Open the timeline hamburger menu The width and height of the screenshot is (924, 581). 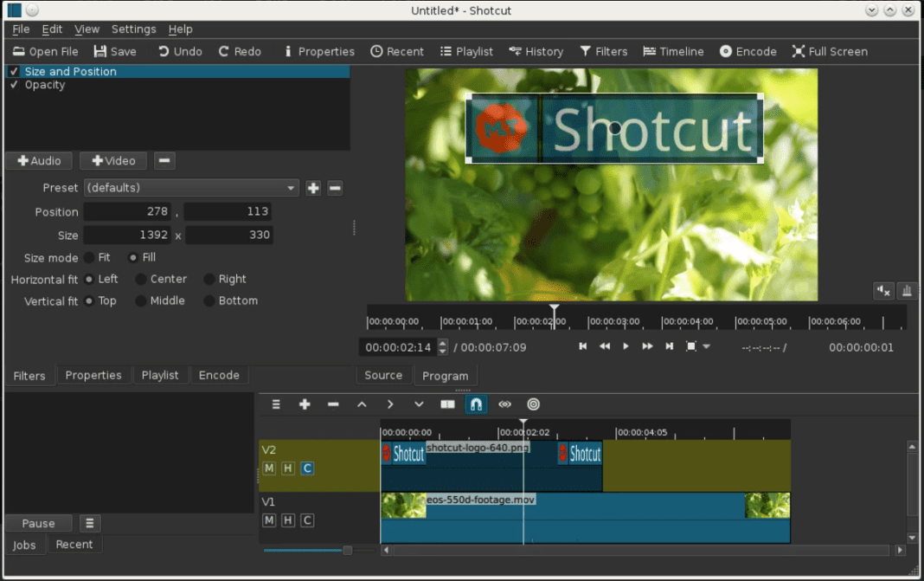point(275,404)
